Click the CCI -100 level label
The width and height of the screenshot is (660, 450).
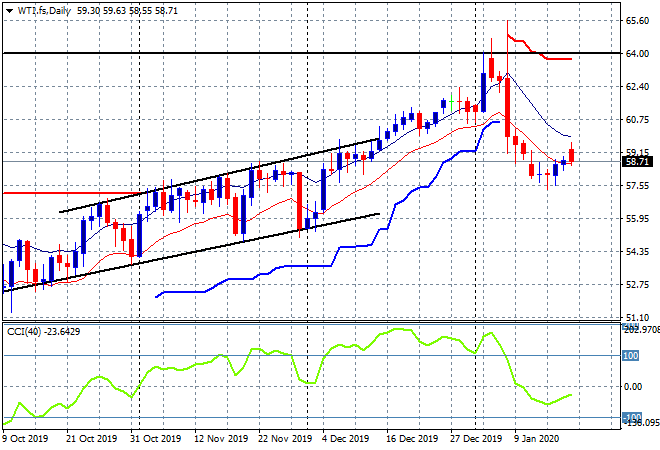[x=632, y=418]
